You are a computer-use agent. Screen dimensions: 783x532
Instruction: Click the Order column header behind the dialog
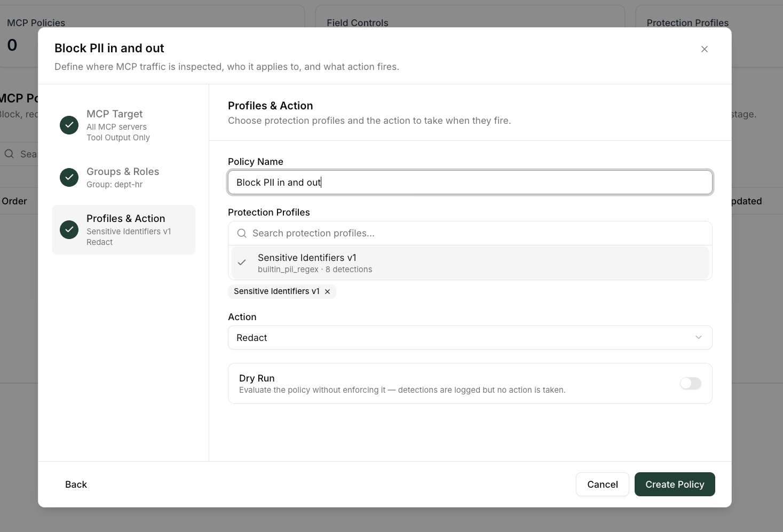coord(14,201)
